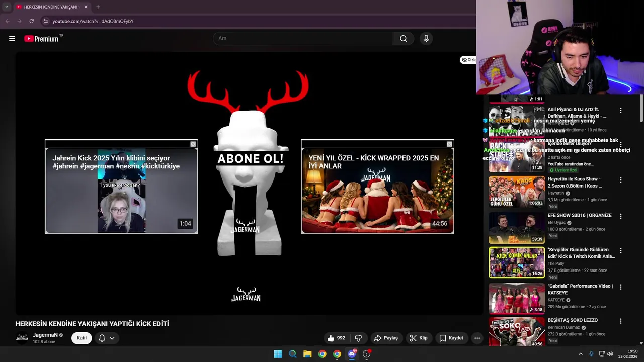Dislike the video
Viewport: 644px width, 362px height.
point(358,338)
